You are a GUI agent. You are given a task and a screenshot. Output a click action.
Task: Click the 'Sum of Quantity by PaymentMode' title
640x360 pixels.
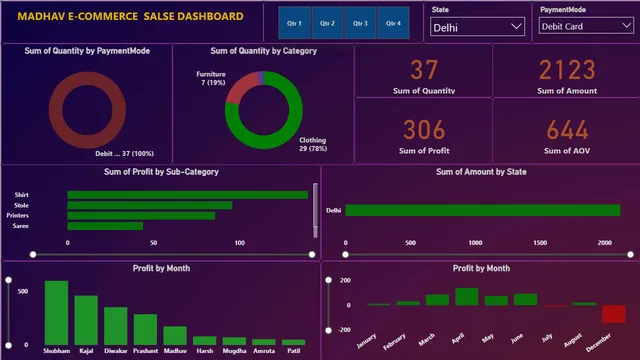click(87, 51)
